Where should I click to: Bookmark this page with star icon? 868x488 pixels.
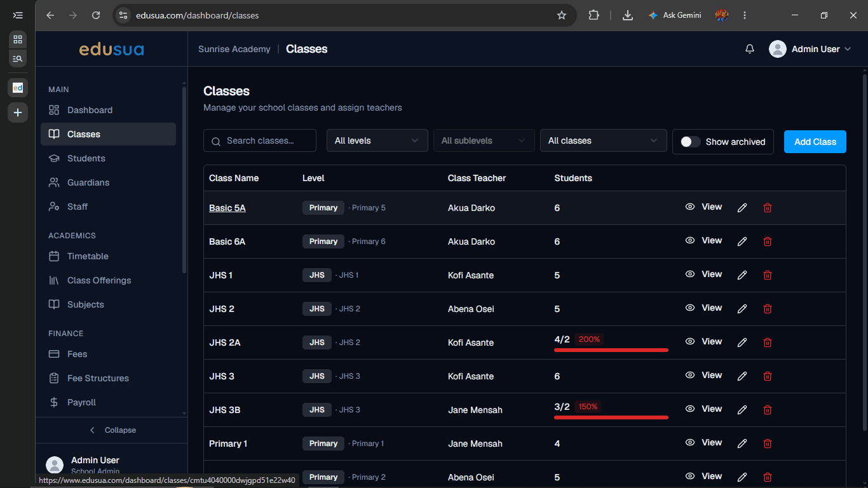(x=562, y=15)
